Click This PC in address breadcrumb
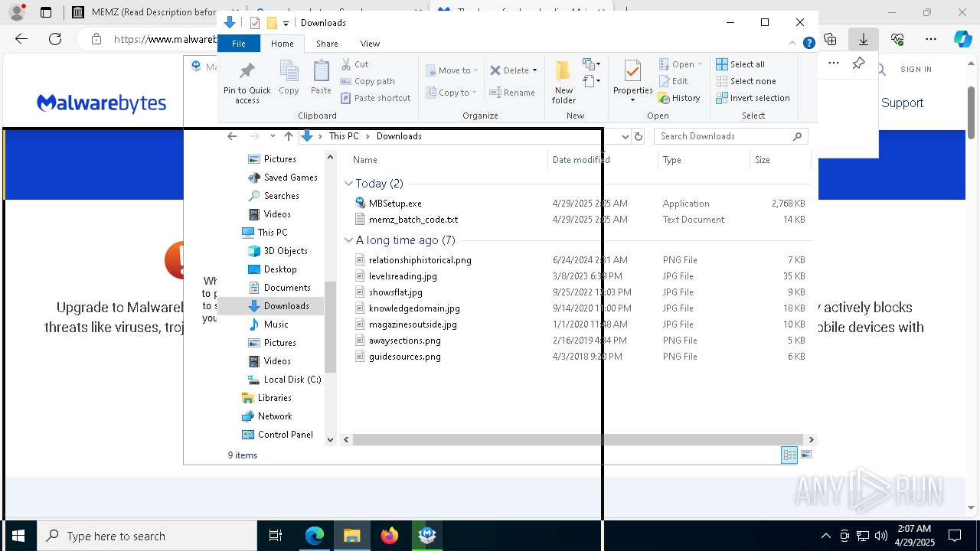This screenshot has width=980, height=551. point(344,136)
